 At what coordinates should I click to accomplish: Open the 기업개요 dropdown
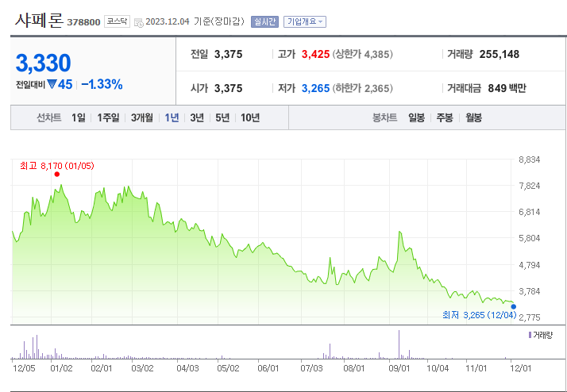point(305,21)
